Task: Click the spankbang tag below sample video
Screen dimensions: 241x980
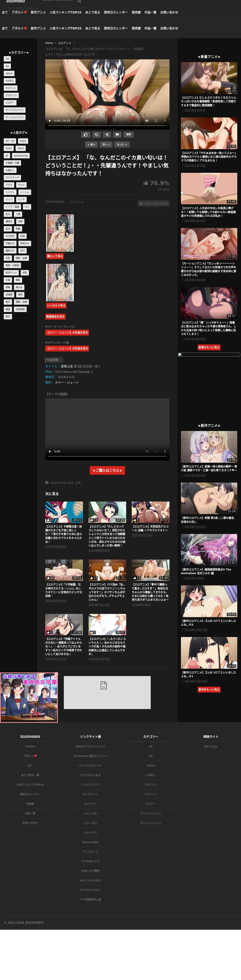Action: click(58, 483)
